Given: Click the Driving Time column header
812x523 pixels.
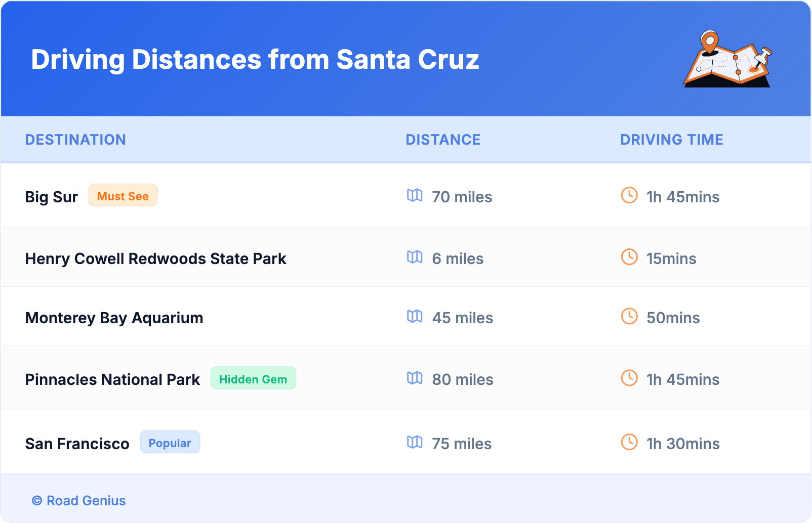Looking at the screenshot, I should click(672, 140).
